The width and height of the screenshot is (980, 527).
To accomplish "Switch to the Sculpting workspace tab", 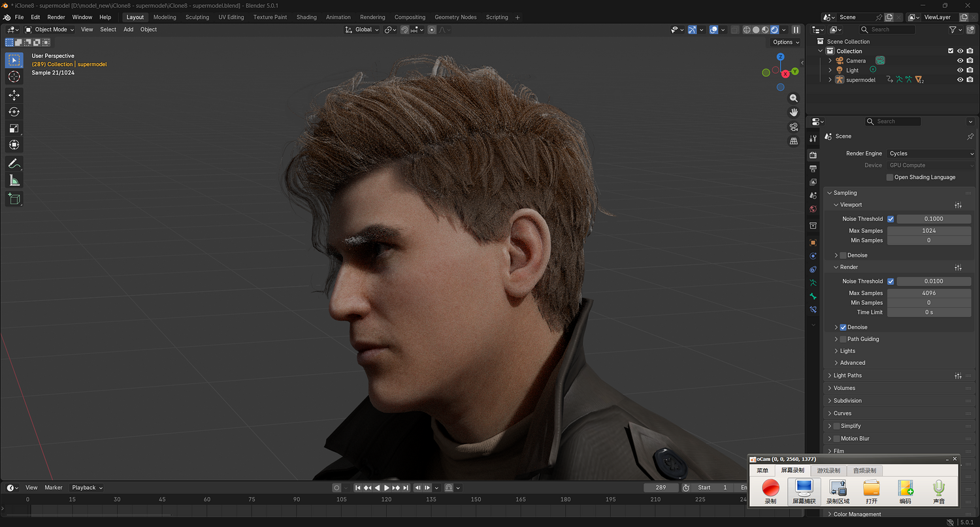I will tap(197, 17).
